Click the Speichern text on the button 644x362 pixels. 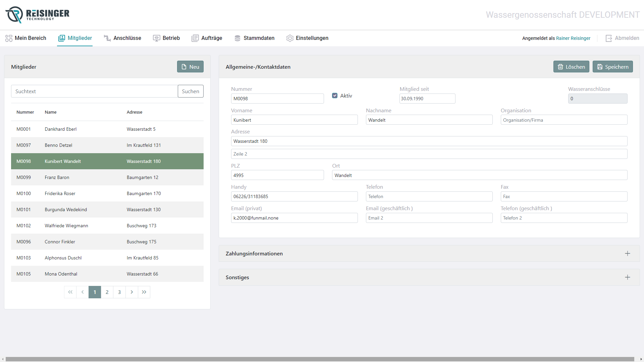click(x=616, y=67)
